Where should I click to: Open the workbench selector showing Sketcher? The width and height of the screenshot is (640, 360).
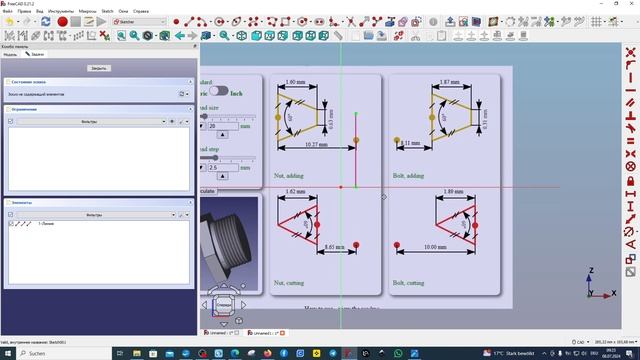pos(140,22)
